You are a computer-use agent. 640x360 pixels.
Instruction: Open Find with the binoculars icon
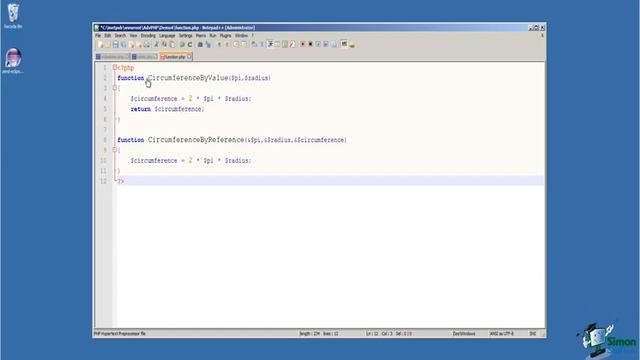pos(200,44)
